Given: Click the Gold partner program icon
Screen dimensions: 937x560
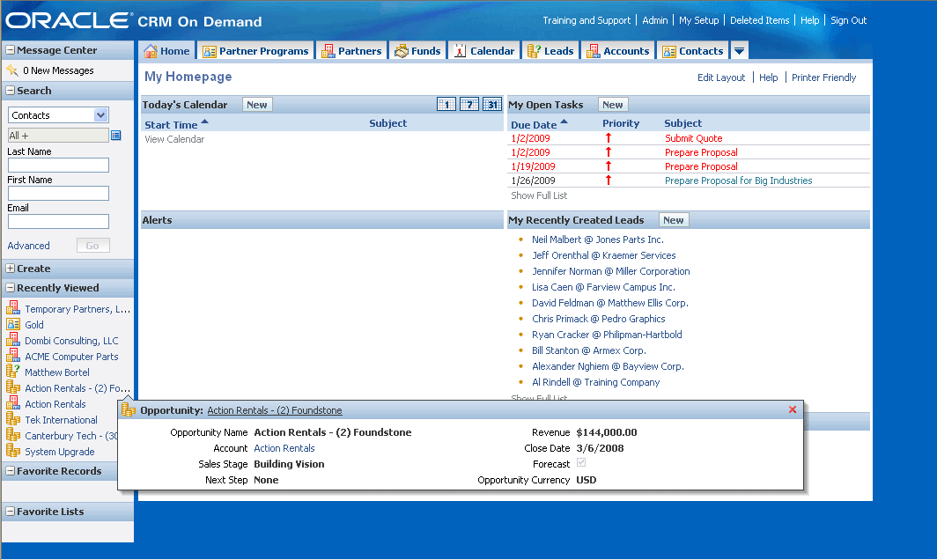Looking at the screenshot, I should [x=13, y=325].
